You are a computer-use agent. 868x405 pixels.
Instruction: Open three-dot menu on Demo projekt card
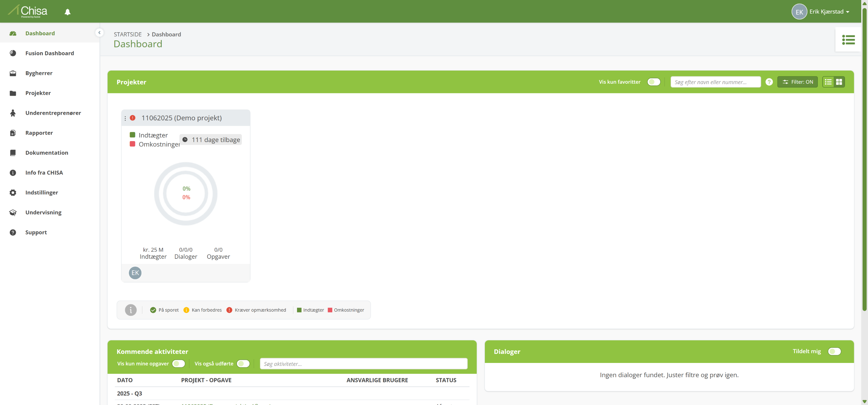125,118
